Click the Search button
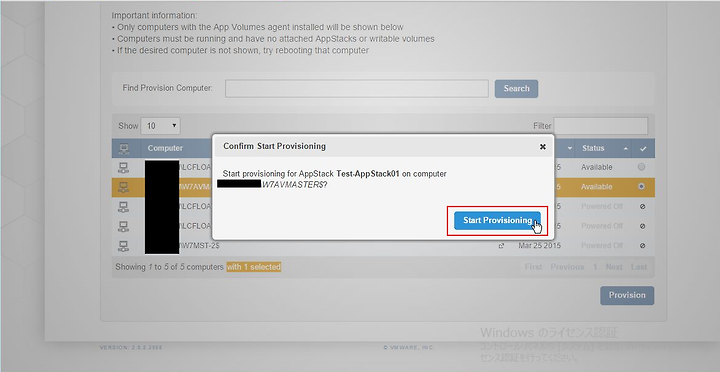Viewport: 720px width, 372px height. (516, 89)
